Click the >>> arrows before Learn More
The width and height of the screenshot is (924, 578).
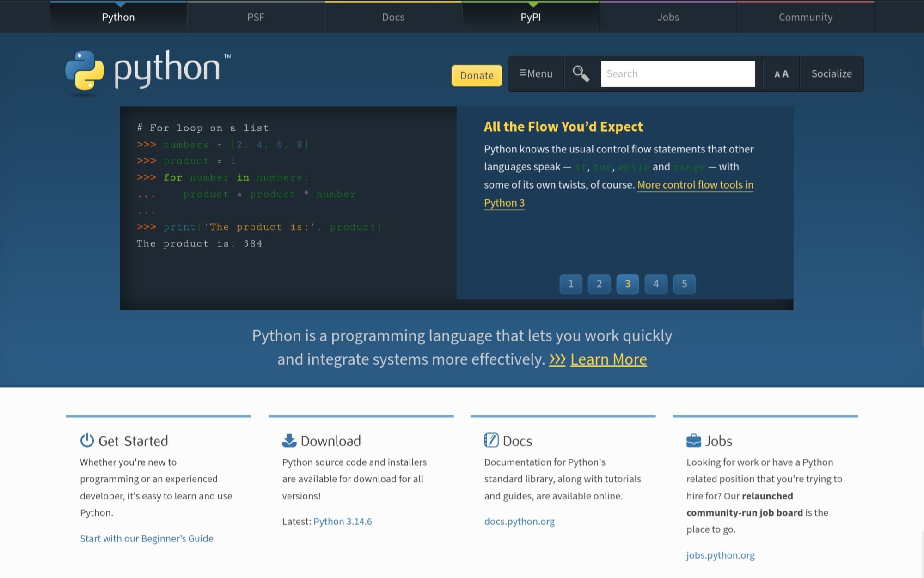(x=557, y=359)
